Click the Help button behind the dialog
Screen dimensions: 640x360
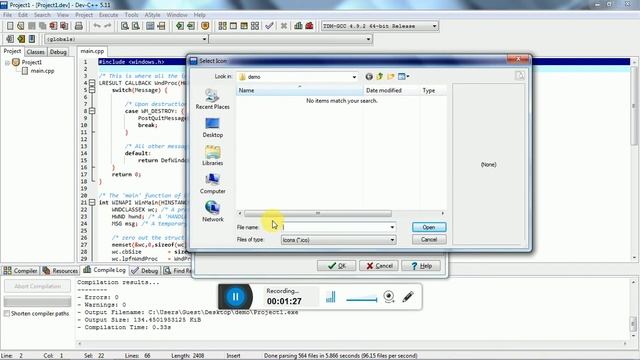(421, 266)
